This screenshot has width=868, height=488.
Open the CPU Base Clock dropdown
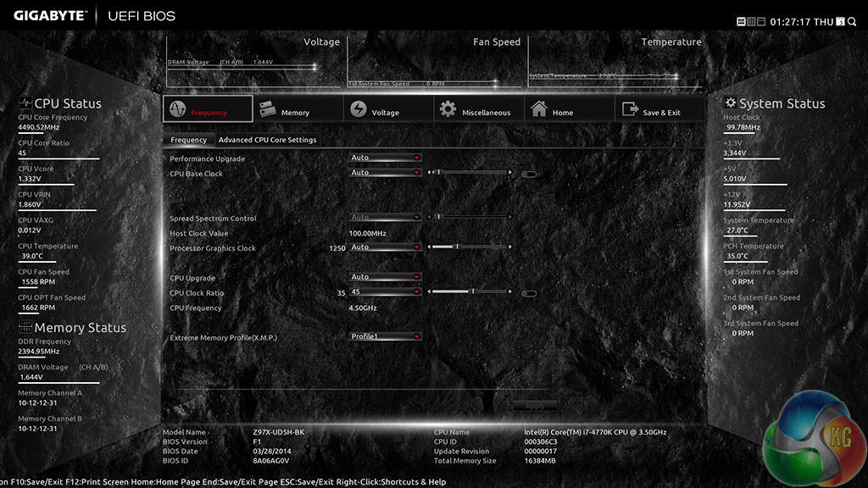[386, 173]
